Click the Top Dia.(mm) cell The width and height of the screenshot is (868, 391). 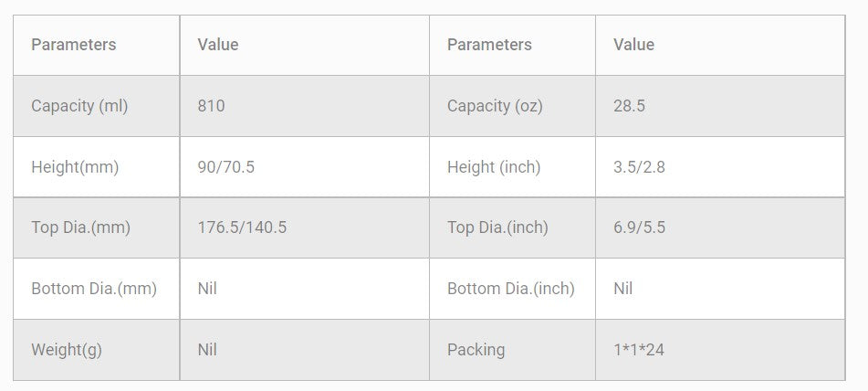click(80, 227)
